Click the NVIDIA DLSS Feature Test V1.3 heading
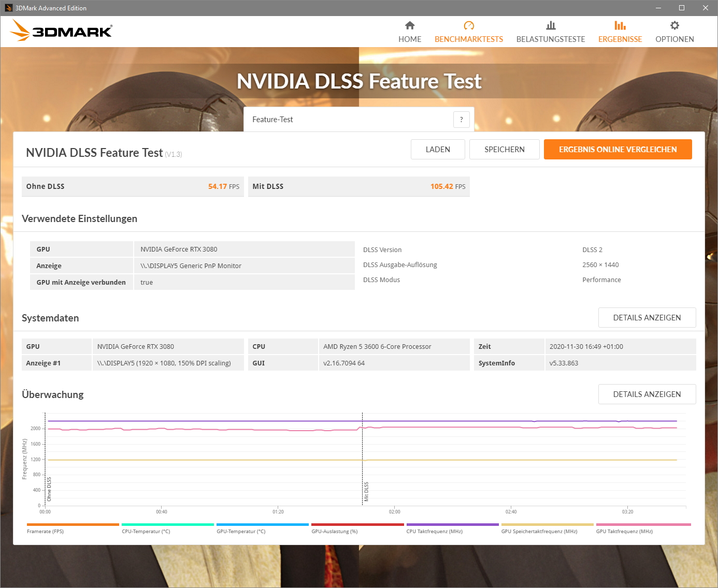718x588 pixels. click(x=104, y=153)
